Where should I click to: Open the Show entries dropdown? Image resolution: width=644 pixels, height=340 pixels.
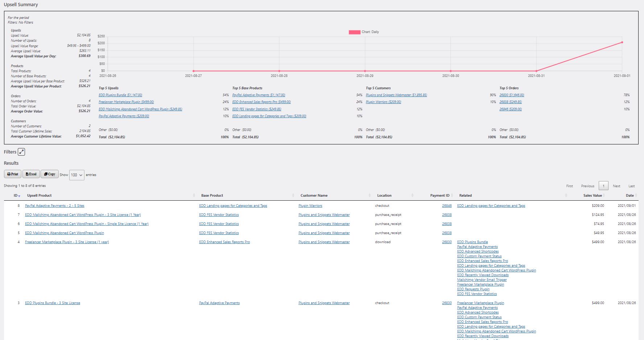coord(77,175)
